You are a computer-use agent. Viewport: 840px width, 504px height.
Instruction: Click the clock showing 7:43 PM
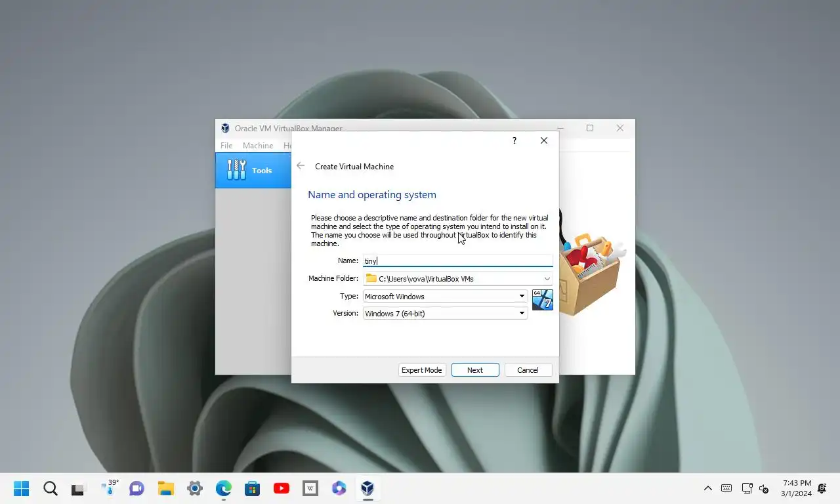click(x=797, y=488)
